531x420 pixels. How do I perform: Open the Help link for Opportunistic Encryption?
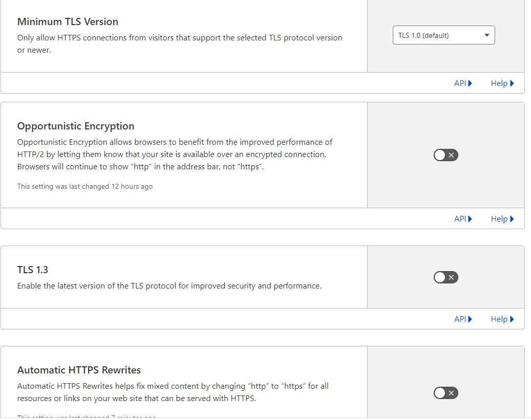coord(499,219)
